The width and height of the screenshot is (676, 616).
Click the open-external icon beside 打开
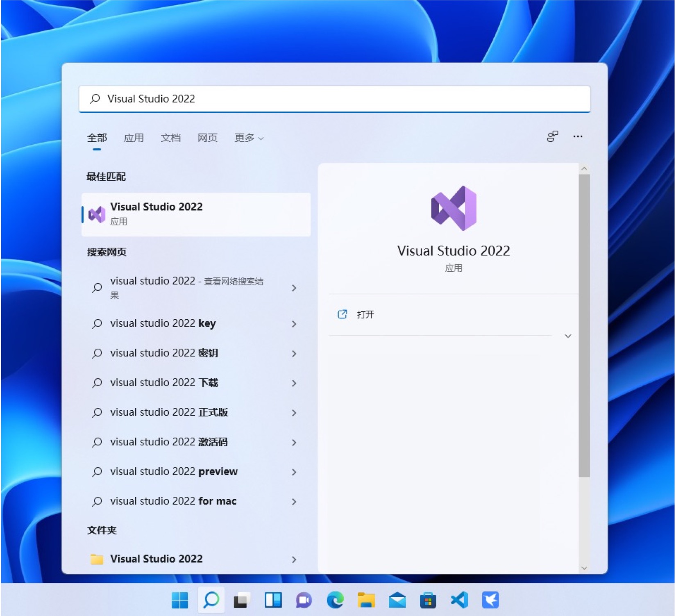342,314
